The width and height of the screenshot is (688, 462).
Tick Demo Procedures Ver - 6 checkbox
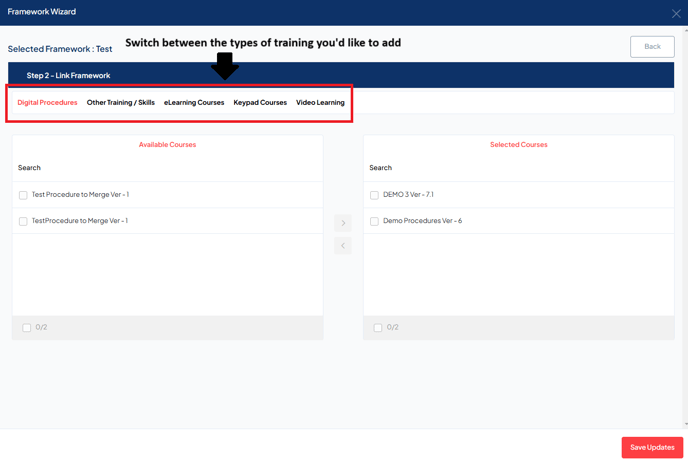[374, 221]
